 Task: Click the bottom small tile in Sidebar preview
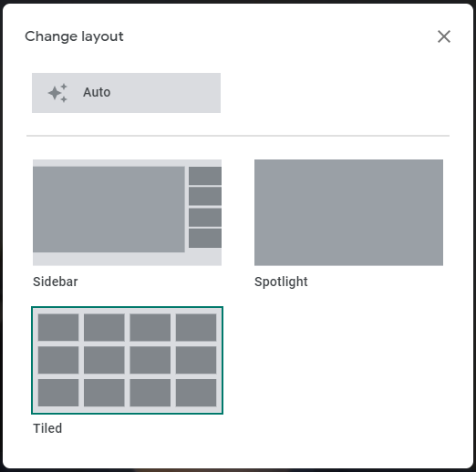[x=205, y=239]
